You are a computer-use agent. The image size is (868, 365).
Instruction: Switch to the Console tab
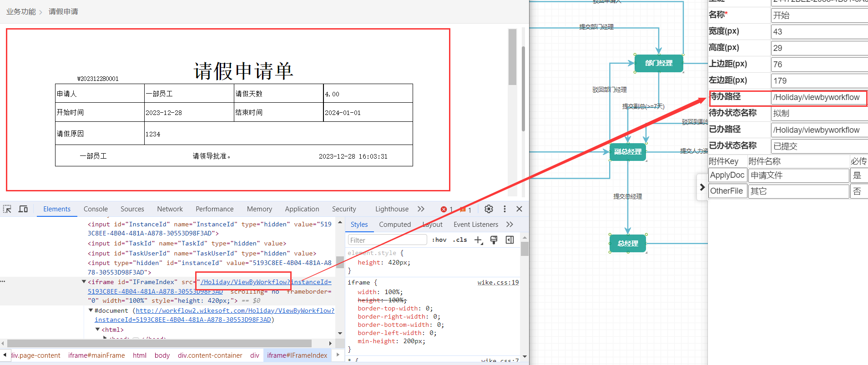(x=96, y=209)
